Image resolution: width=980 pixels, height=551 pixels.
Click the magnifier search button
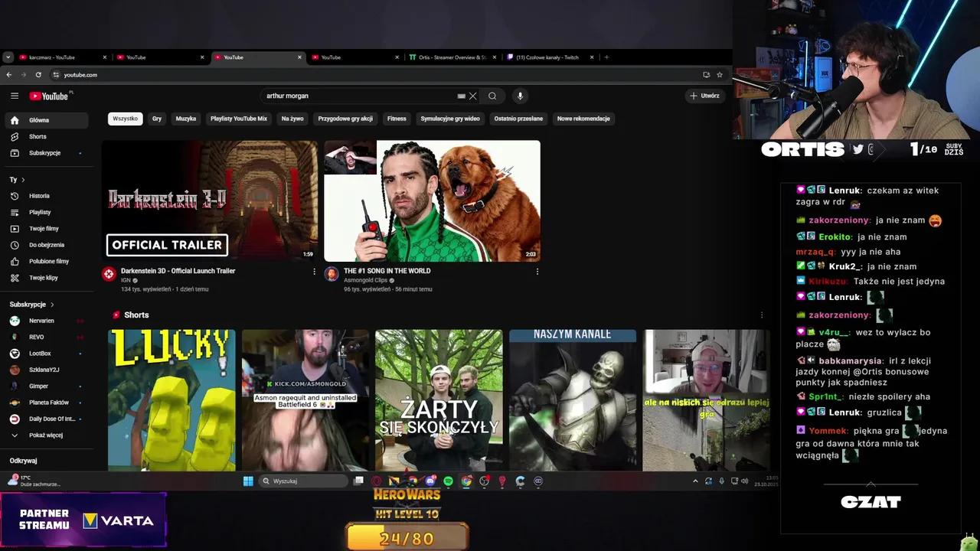click(492, 96)
